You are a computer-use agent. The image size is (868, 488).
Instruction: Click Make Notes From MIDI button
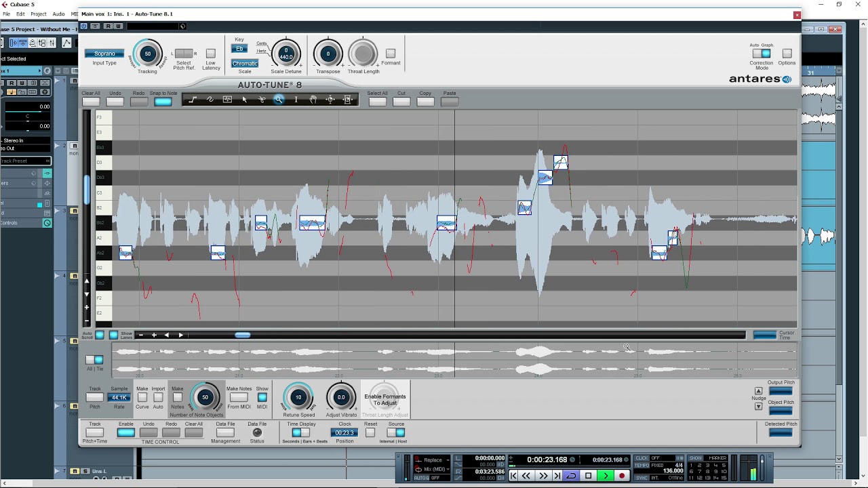(239, 397)
